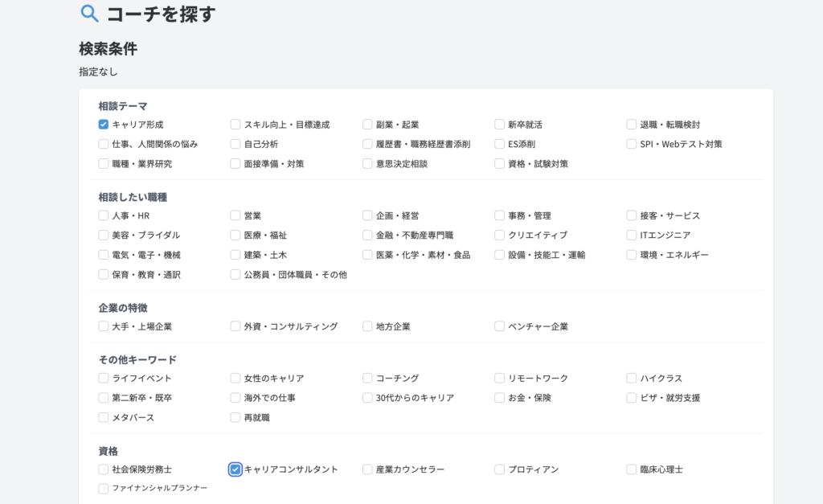The width and height of the screenshot is (823, 504).
Task: Enable the スキル向上・目標達成 checkbox
Action: (235, 125)
